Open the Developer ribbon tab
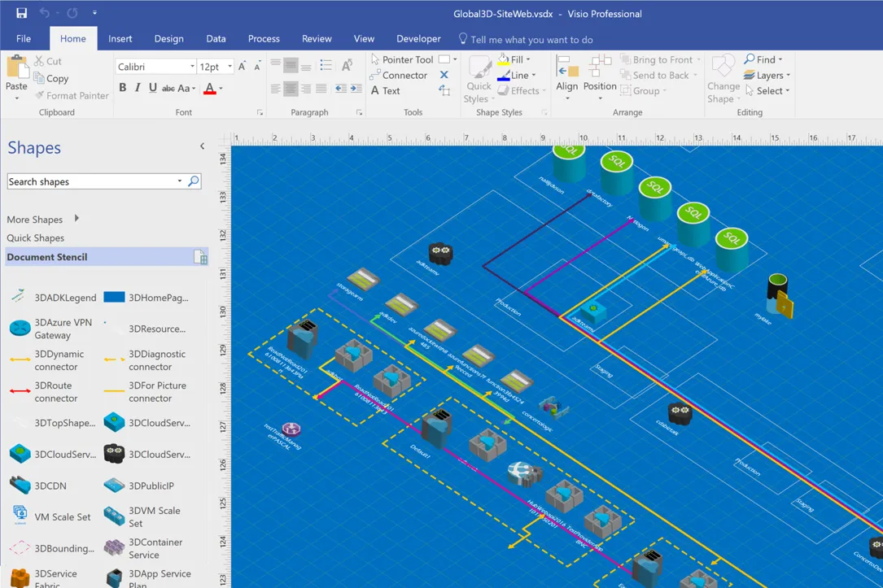This screenshot has height=588, width=883. [418, 39]
